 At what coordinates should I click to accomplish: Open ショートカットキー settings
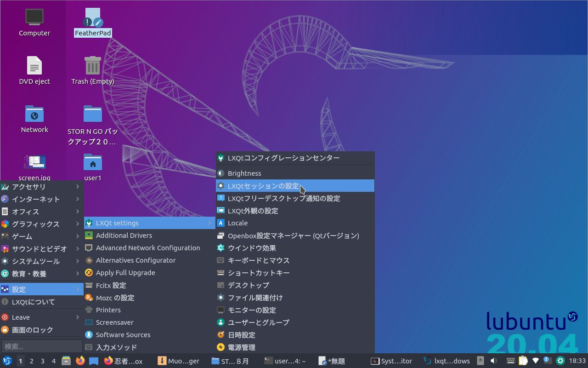click(295, 273)
